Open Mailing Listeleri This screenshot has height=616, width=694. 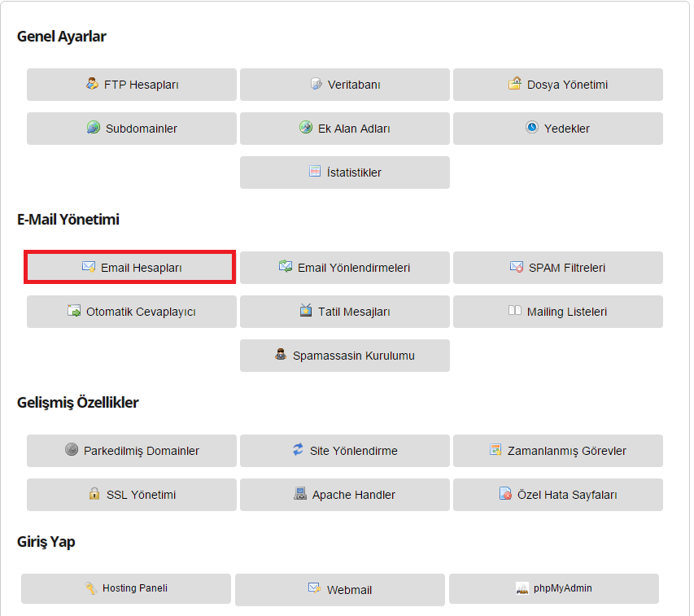click(558, 312)
